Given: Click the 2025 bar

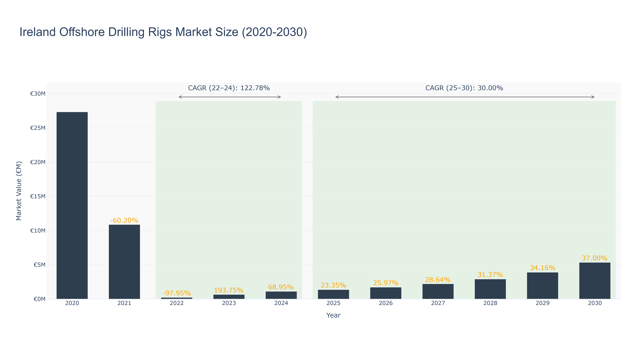Looking at the screenshot, I should [x=333, y=295].
